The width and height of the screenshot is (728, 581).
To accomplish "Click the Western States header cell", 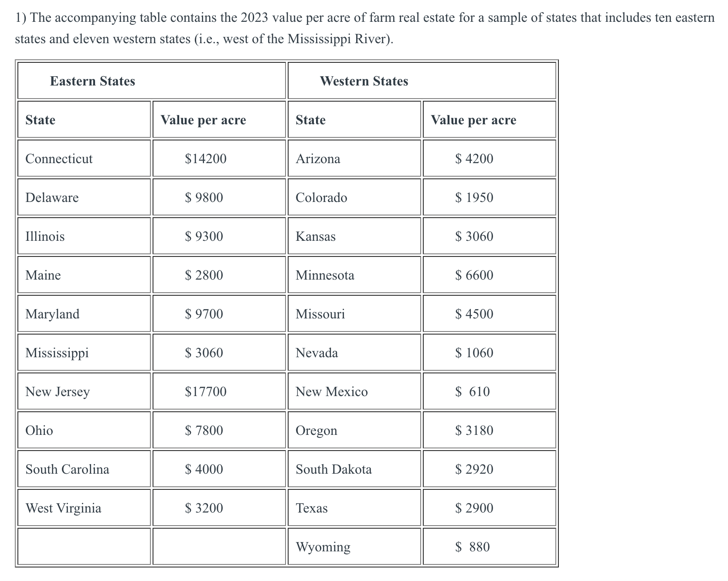I will (x=422, y=81).
